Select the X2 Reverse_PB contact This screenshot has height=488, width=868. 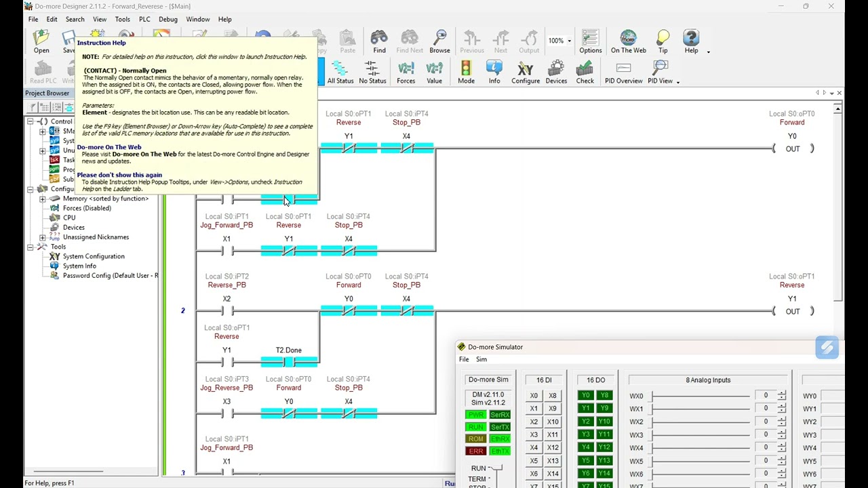(226, 310)
